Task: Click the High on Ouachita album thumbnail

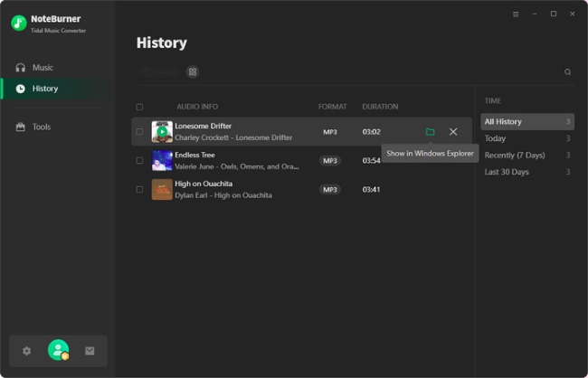Action: tap(162, 189)
